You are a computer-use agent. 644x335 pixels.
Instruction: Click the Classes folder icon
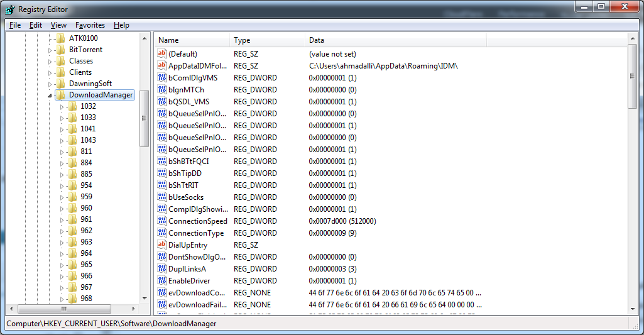tap(61, 61)
